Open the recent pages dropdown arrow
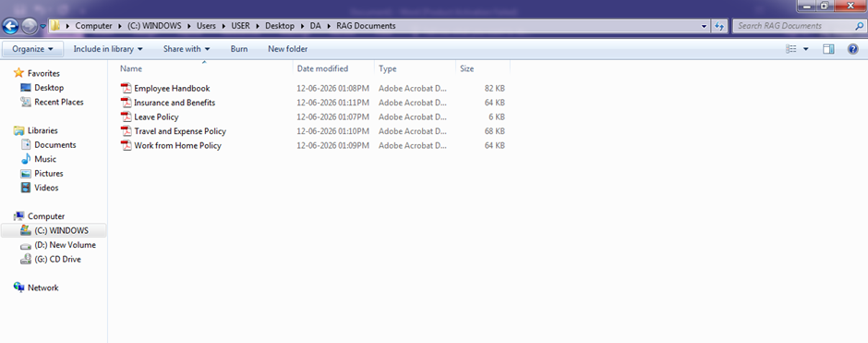The width and height of the screenshot is (868, 343). [42, 26]
